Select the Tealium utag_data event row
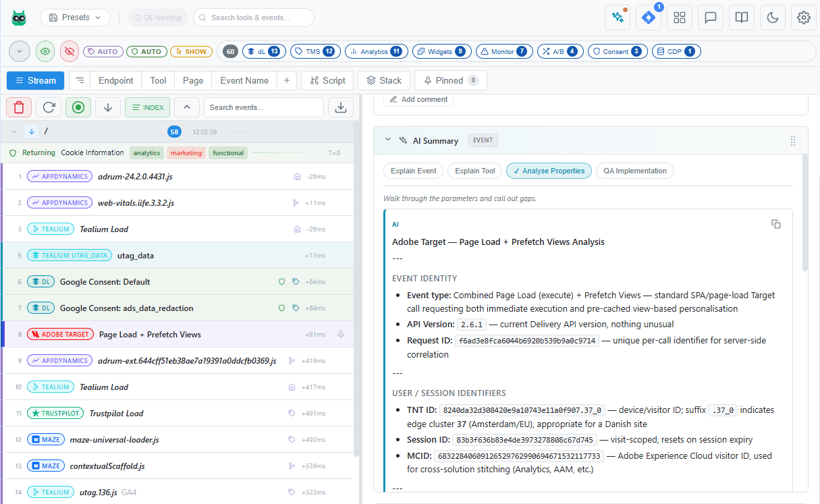Screen dimensions: 820x504 177,255
